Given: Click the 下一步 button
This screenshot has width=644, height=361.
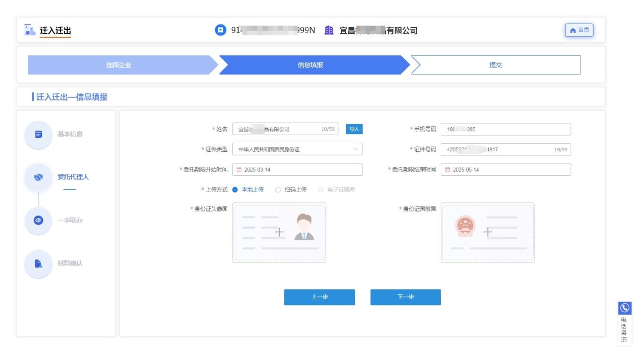Looking at the screenshot, I should 405,297.
